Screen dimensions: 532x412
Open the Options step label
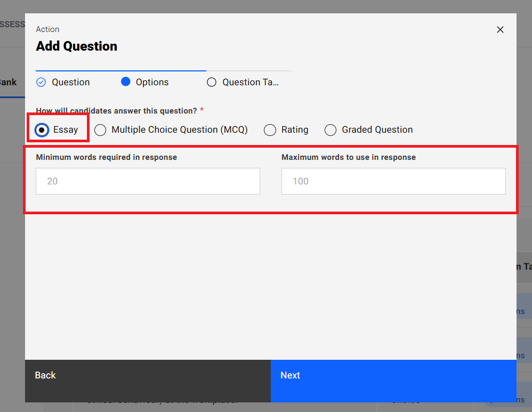click(x=152, y=82)
